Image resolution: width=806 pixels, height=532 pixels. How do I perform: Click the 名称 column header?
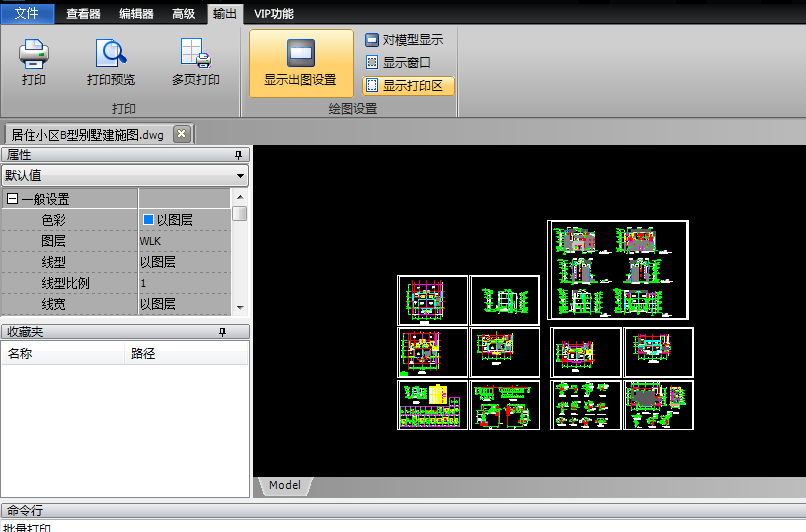(x=63, y=354)
